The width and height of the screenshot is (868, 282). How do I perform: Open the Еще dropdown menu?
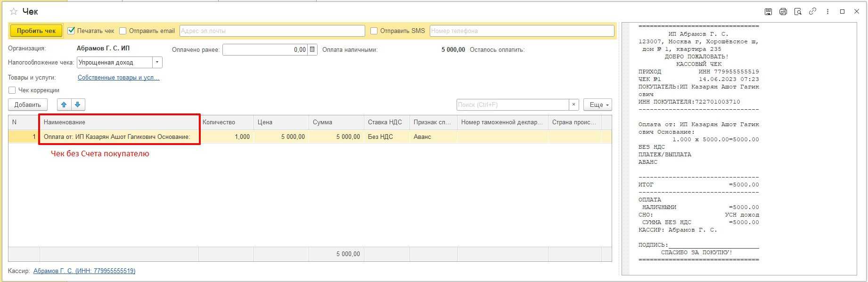point(598,105)
